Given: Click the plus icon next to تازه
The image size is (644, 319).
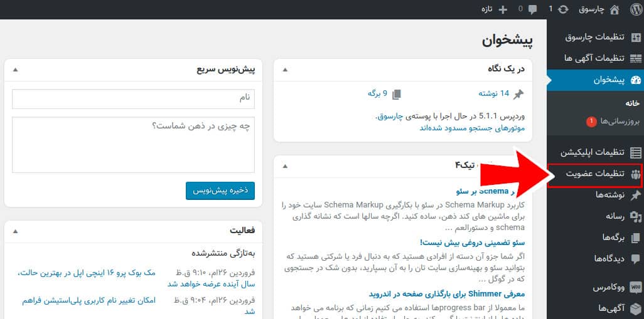Looking at the screenshot, I should (503, 9).
